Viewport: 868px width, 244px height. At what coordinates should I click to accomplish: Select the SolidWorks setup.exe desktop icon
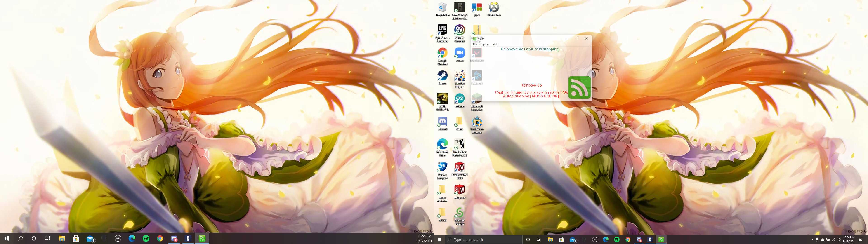point(460,192)
